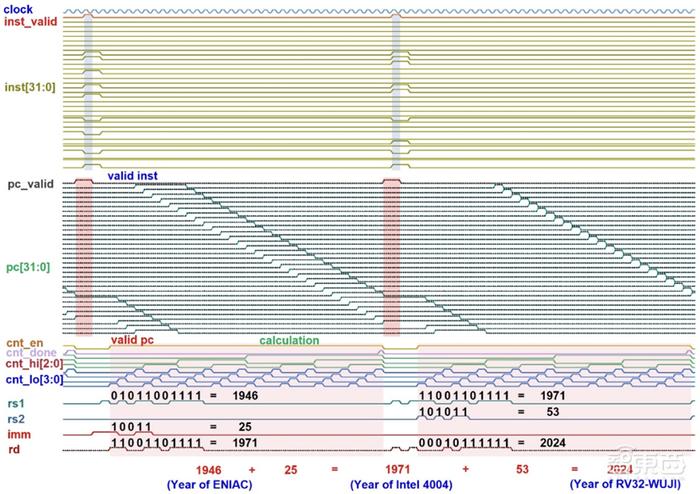Click the 1971 value on rd row
Viewport: 700px width, 494px height.
click(245, 443)
